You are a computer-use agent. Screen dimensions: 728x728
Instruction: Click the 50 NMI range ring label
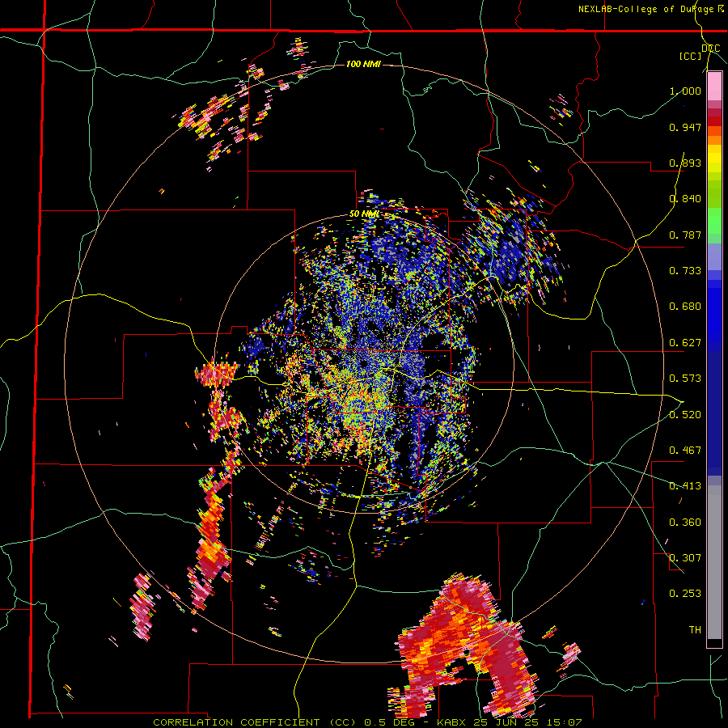[364, 214]
